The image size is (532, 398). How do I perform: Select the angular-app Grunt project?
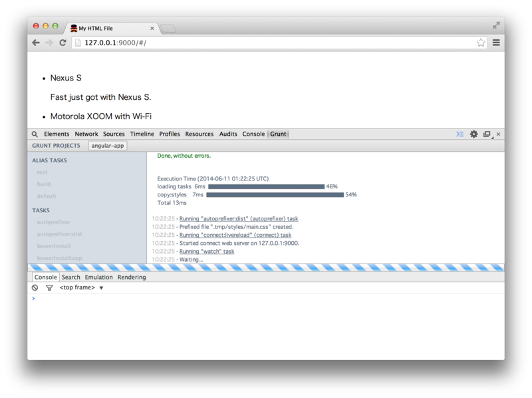pos(108,146)
